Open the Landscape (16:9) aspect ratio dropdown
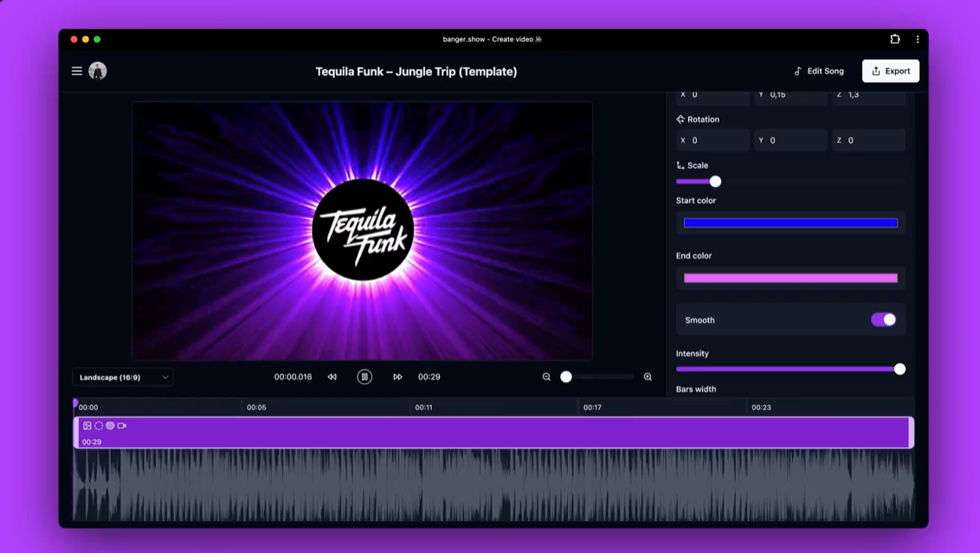Image resolution: width=980 pixels, height=553 pixels. 123,377
